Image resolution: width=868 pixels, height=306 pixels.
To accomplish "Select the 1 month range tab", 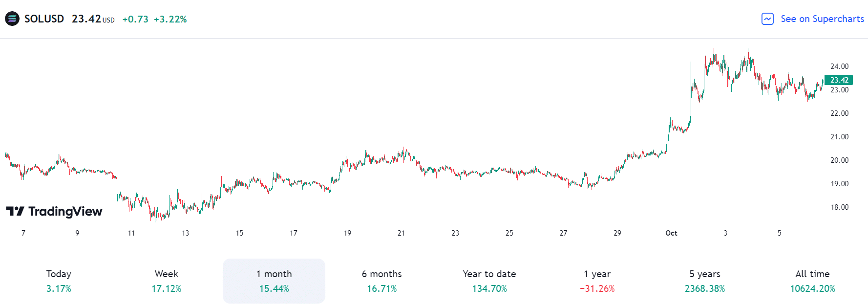I will coord(274,281).
